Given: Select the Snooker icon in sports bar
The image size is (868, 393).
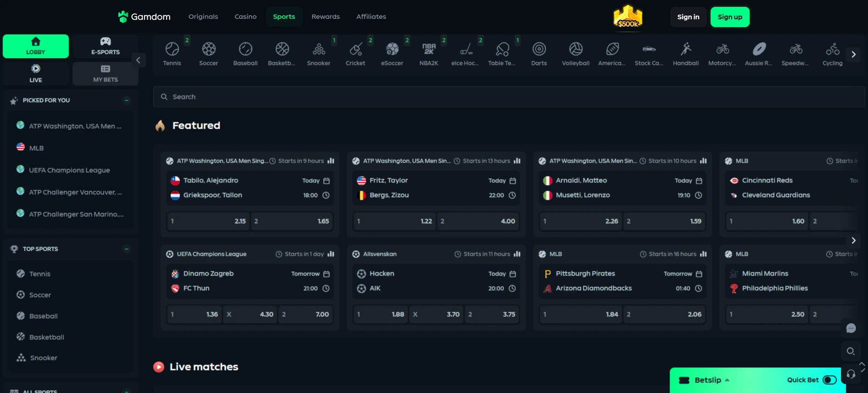Looking at the screenshot, I should [319, 49].
